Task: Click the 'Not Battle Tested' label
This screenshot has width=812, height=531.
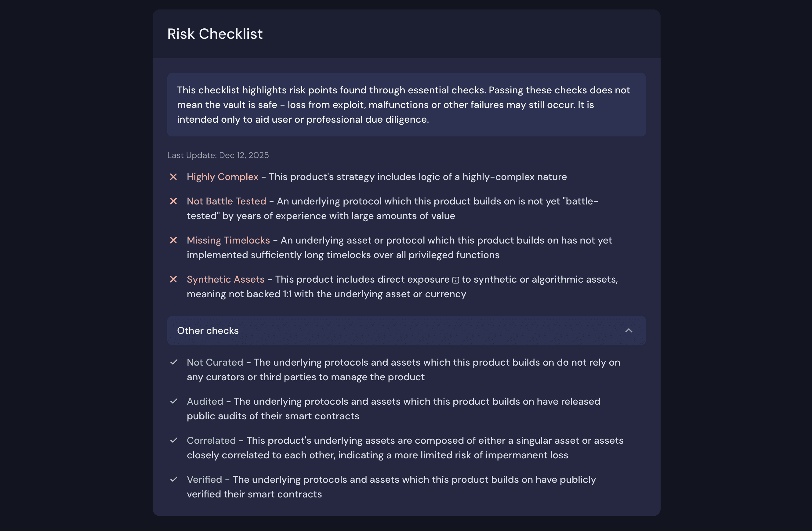Action: tap(226, 201)
